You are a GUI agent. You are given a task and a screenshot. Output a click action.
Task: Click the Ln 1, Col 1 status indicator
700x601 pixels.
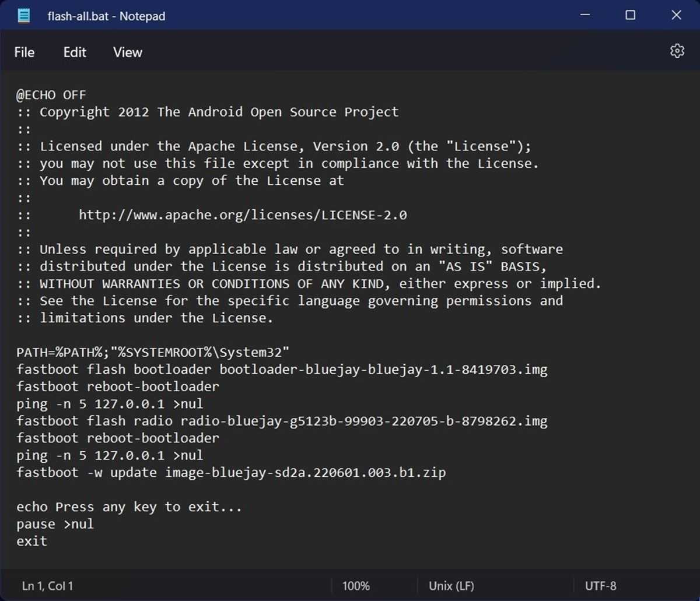point(48,586)
